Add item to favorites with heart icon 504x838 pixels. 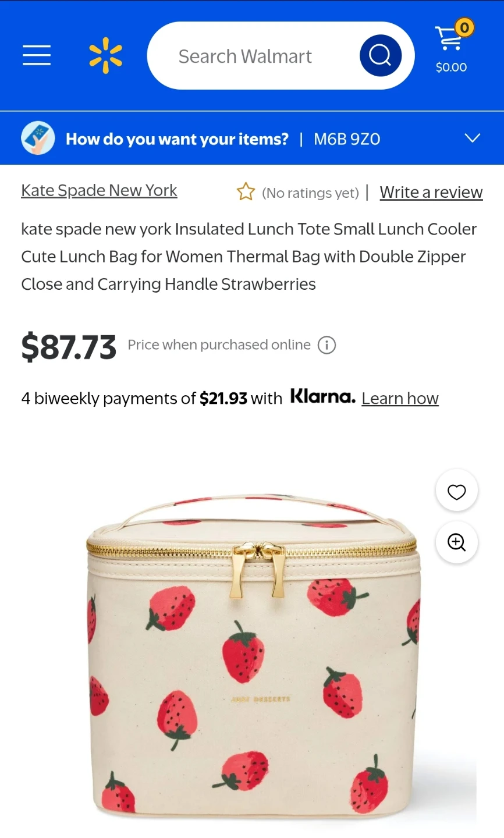[457, 491]
